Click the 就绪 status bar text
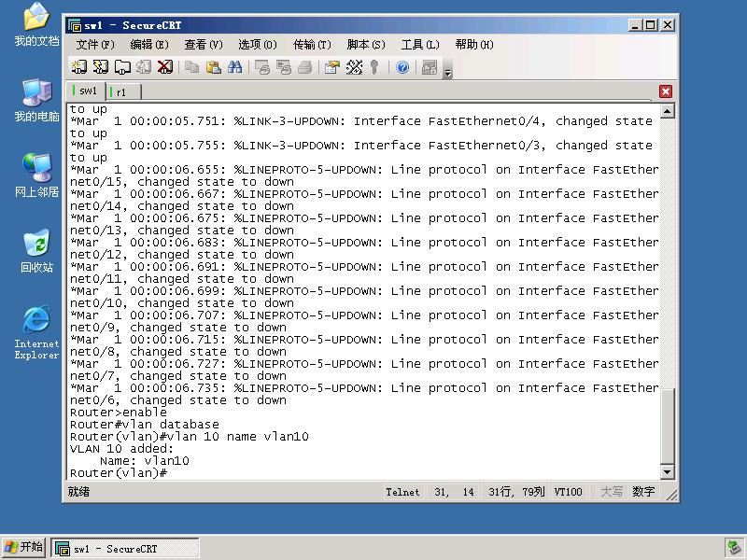747x560 pixels. coord(78,492)
